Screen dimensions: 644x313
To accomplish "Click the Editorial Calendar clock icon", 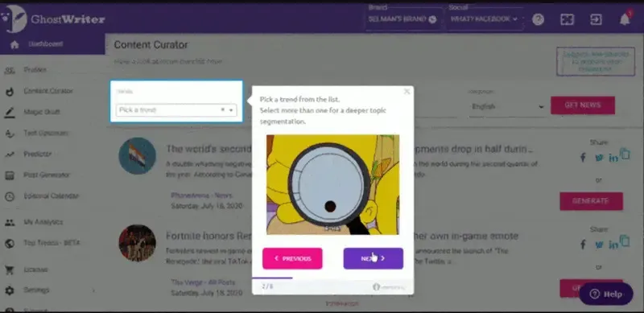I will [x=10, y=197].
